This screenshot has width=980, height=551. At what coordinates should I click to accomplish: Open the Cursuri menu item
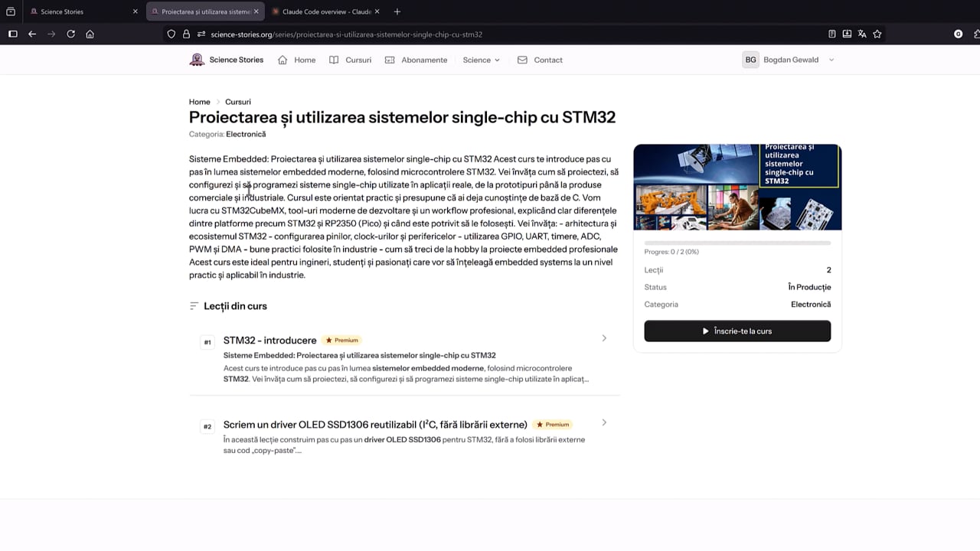coord(350,60)
